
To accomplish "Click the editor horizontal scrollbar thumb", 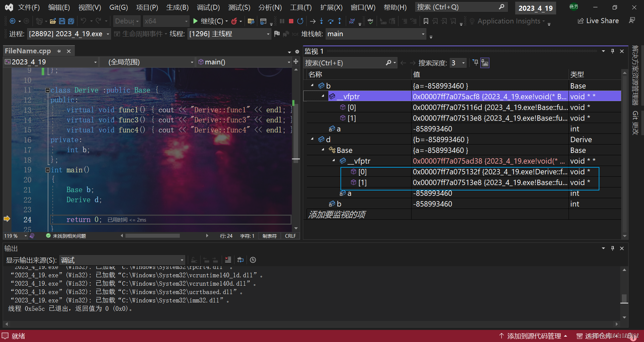I will coord(152,236).
